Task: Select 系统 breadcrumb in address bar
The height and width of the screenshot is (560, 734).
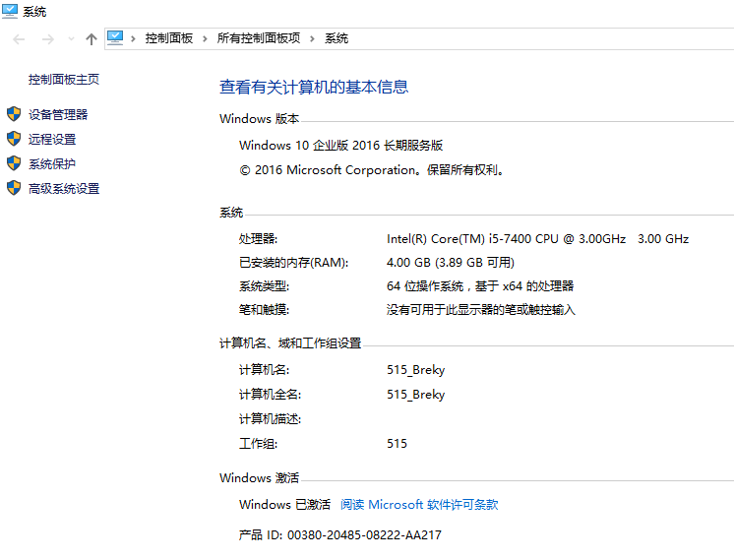Action: pos(336,38)
